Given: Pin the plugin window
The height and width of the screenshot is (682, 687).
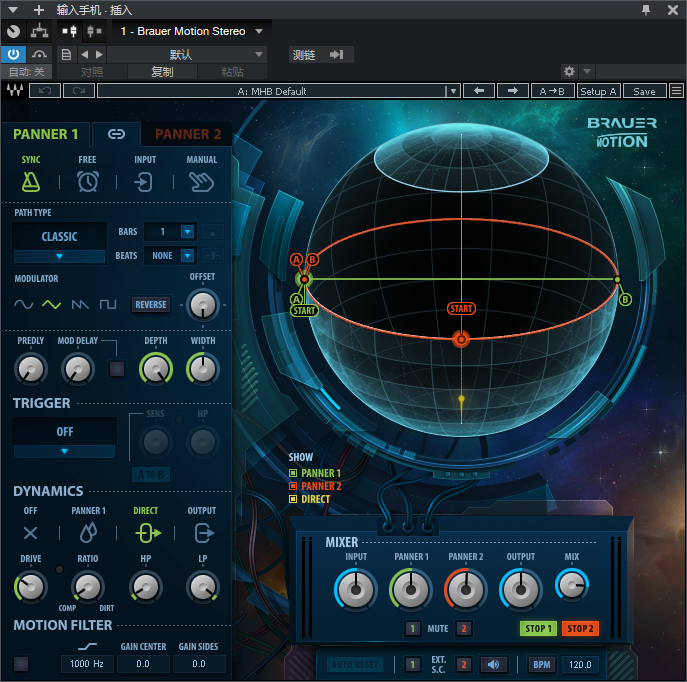Looking at the screenshot, I should coord(646,10).
